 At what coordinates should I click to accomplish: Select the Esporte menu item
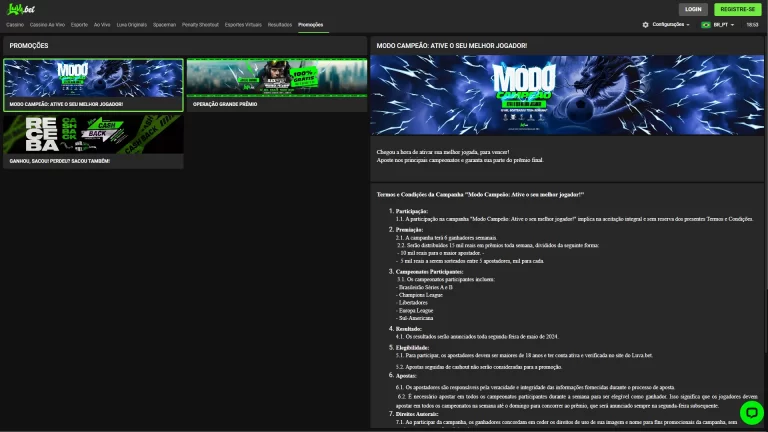[79, 24]
